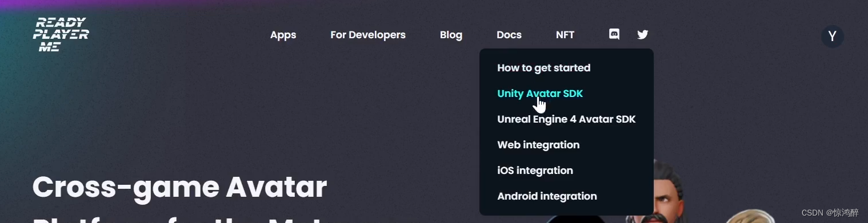Go to the Blog page
The width and height of the screenshot is (868, 223).
tap(451, 35)
